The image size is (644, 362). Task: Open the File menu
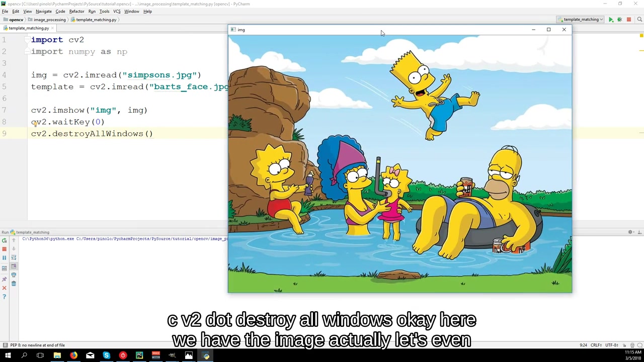pos(5,11)
